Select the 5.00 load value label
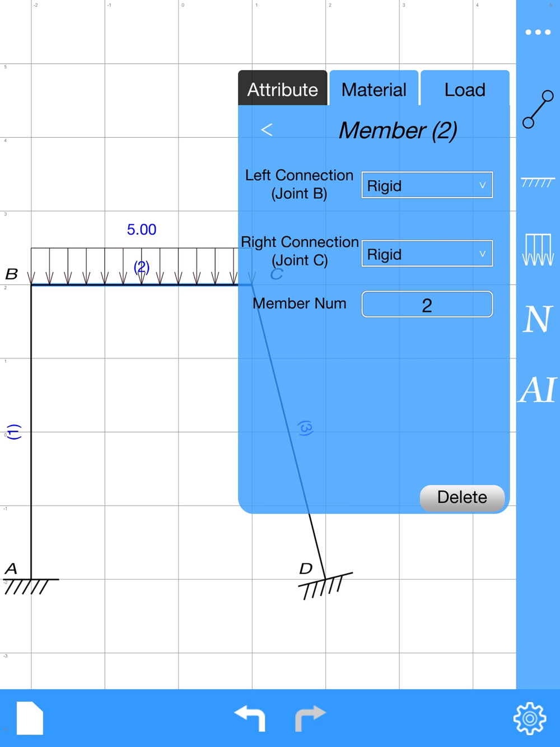This screenshot has width=560, height=747. (142, 230)
